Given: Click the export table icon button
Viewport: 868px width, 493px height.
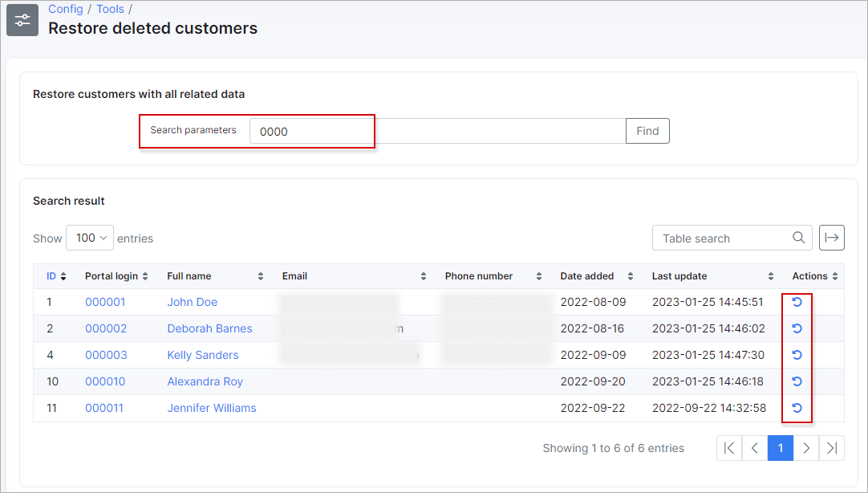Looking at the screenshot, I should [831, 238].
